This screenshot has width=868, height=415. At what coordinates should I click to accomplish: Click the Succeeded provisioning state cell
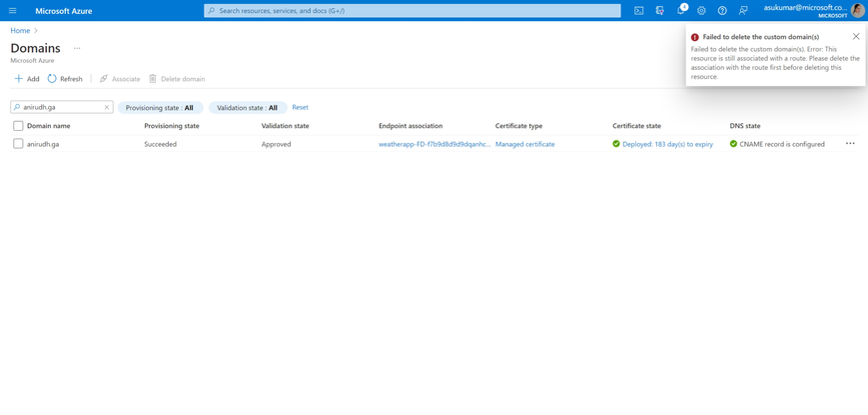click(161, 144)
